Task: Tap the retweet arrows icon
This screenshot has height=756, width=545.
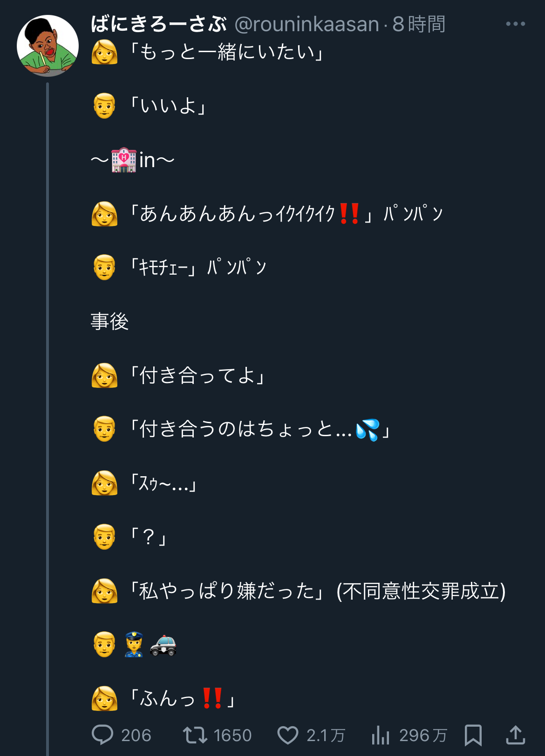Action: point(195,735)
